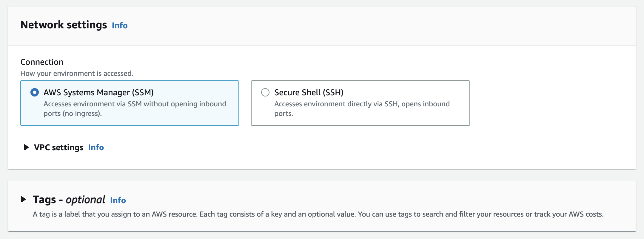The image size is (644, 239).
Task: Click the AWS Systems Manager (SSM) label text
Action: 98,93
